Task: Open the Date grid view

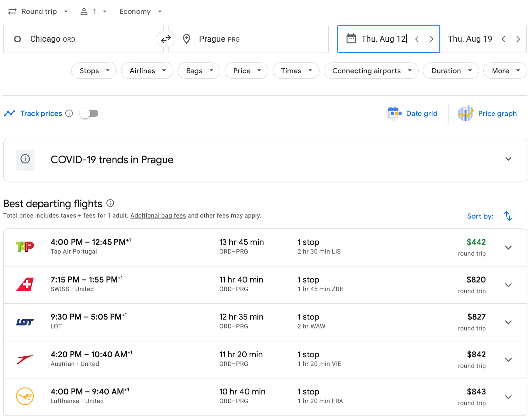Action: 413,114
